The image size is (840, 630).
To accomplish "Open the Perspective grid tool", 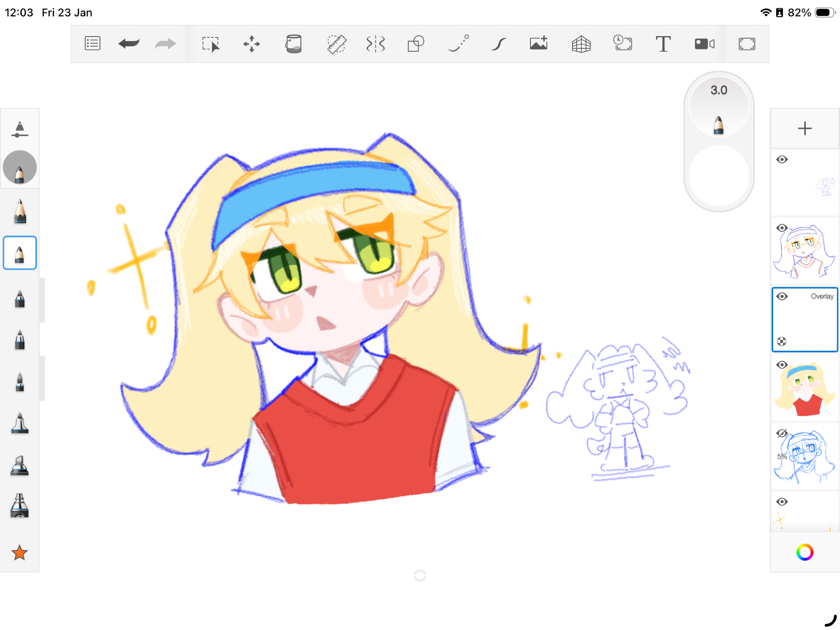I will tap(581, 44).
